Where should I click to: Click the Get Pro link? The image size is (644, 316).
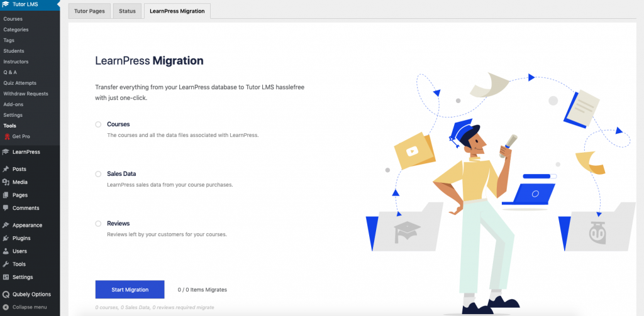21,136
